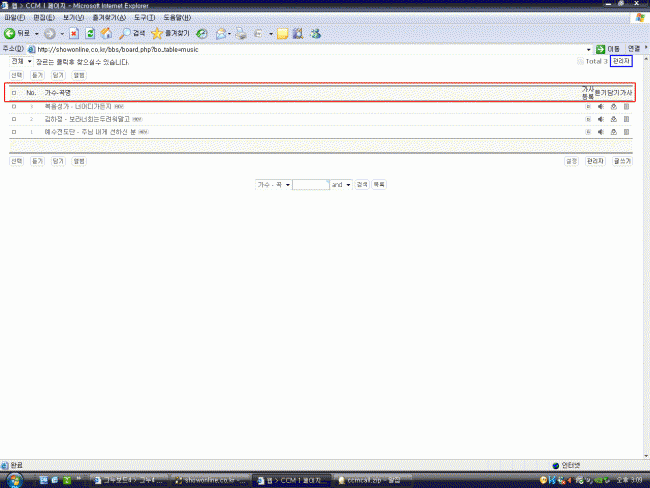
Task: Check the select-all box in header row
Action: 14,93
